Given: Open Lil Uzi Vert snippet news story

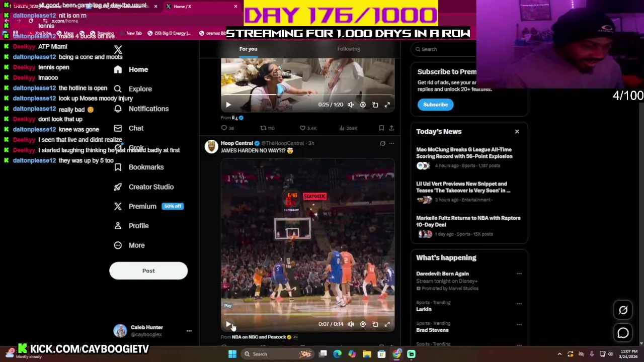Looking at the screenshot, I should (469, 193).
